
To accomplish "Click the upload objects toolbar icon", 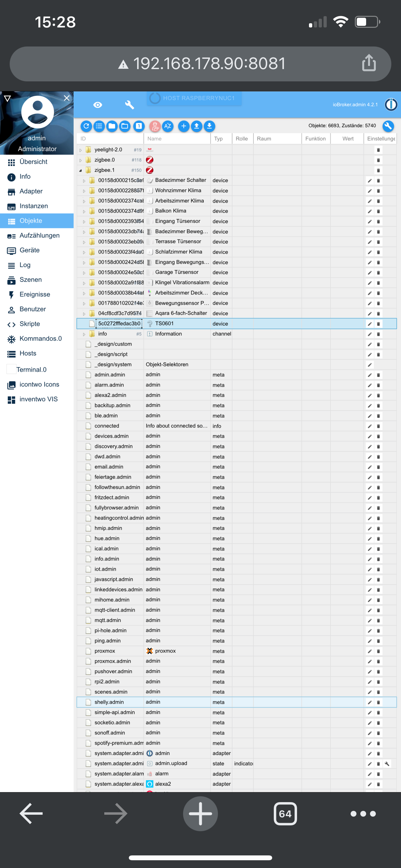I will click(x=196, y=126).
